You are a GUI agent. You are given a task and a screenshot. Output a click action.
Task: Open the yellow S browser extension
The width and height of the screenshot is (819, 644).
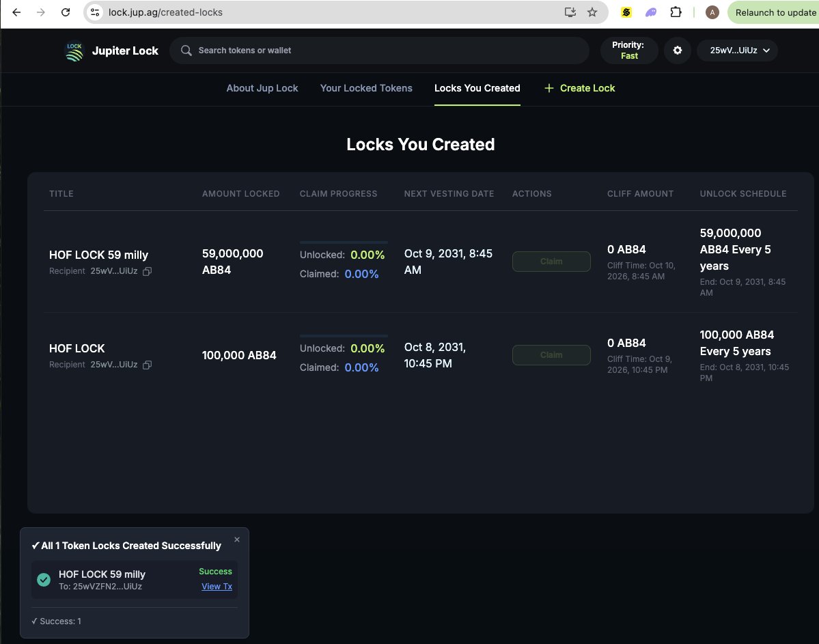point(626,12)
